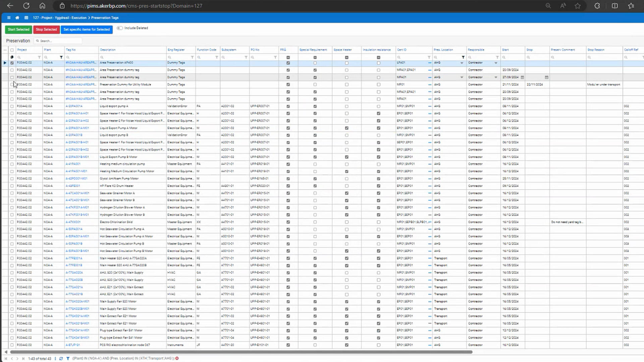The image size is (644, 362).
Task: Add page to favorites star
Action: [578, 6]
